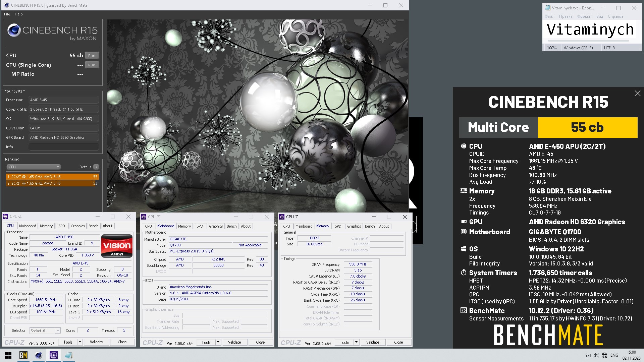Expand Tools dropdown arrow in Memory window
The width and height of the screenshot is (644, 362).
(356, 343)
